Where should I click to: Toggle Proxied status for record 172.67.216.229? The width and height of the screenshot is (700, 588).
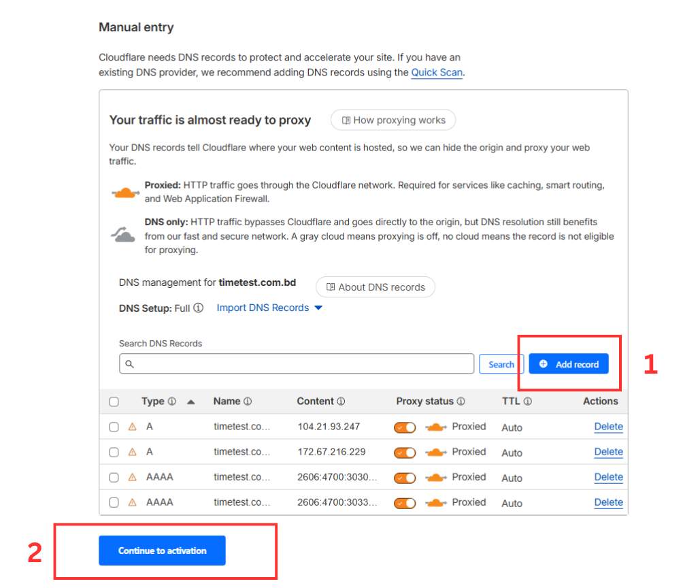pos(404,452)
